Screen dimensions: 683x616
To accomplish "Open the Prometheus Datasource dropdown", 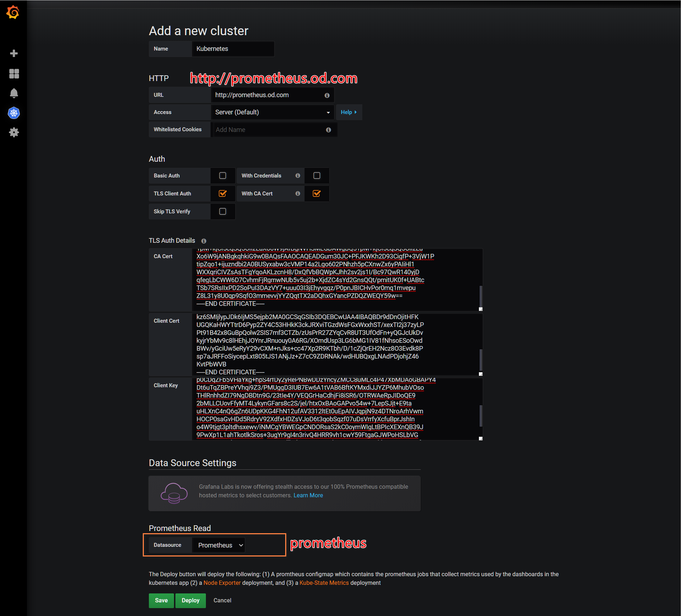I will tap(219, 545).
